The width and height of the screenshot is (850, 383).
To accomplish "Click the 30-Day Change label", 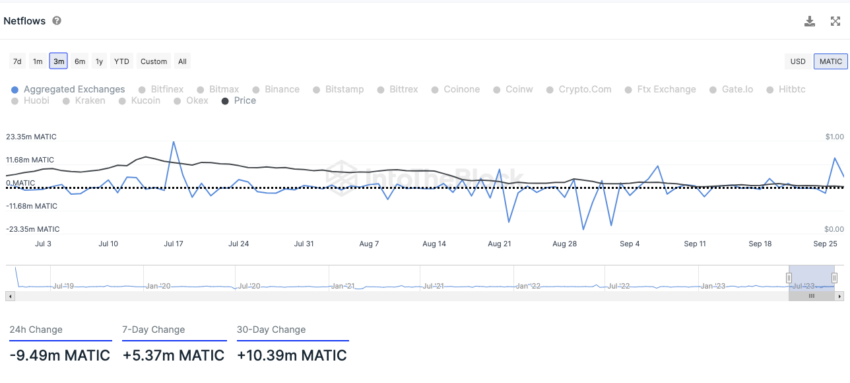I will point(271,330).
